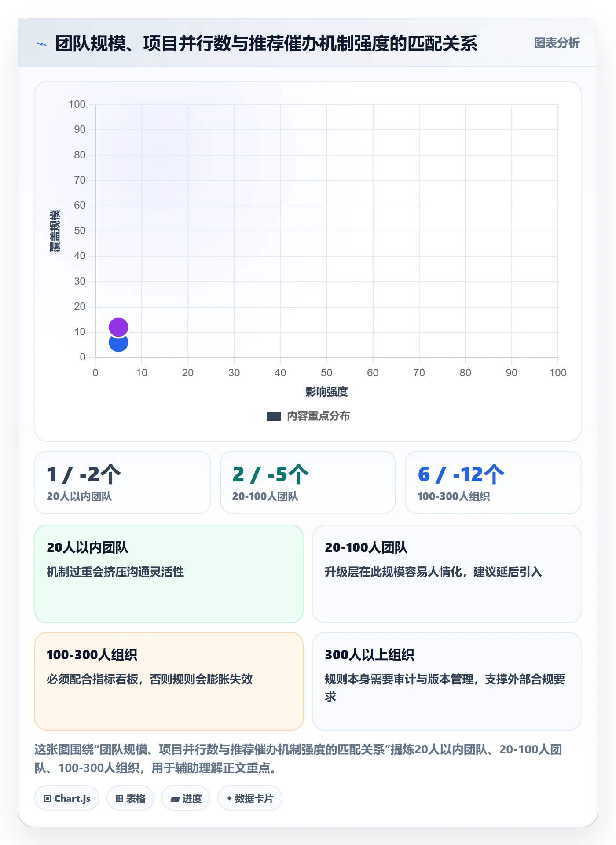616x845 pixels.
Task: Click the x-axis title 影响强度
Action: click(x=326, y=392)
